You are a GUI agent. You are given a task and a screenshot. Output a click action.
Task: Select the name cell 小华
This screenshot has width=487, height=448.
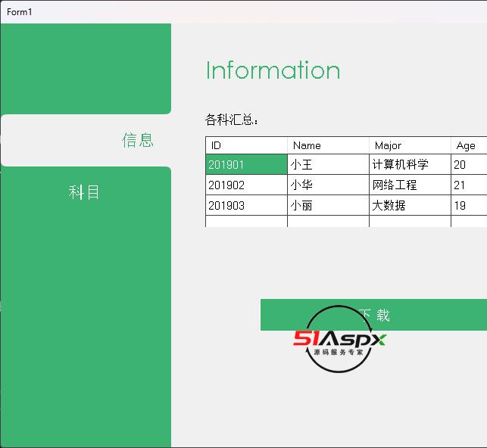[x=328, y=185]
